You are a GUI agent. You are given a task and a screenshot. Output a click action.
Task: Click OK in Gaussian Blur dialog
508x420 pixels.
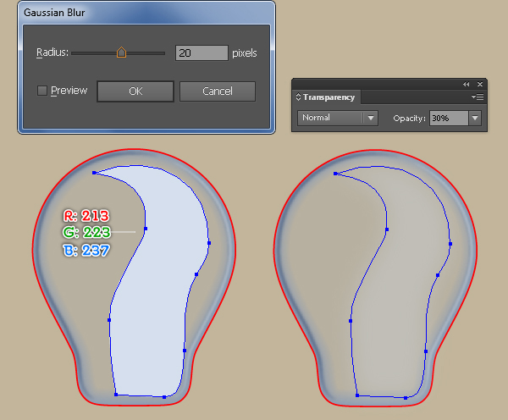135,91
